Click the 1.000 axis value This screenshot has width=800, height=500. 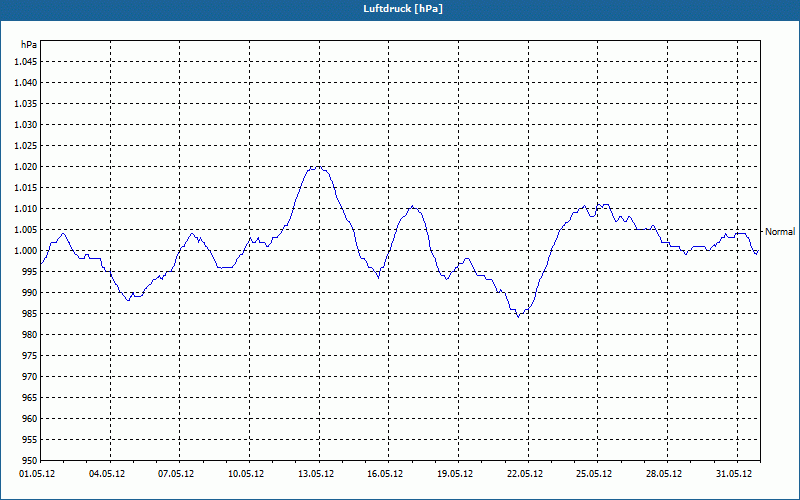click(27, 251)
